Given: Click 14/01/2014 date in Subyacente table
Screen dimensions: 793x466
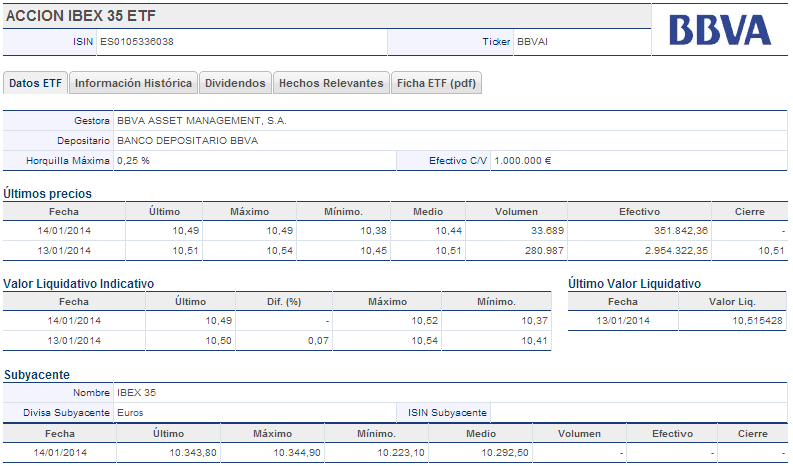Looking at the screenshot, I should [x=60, y=453].
